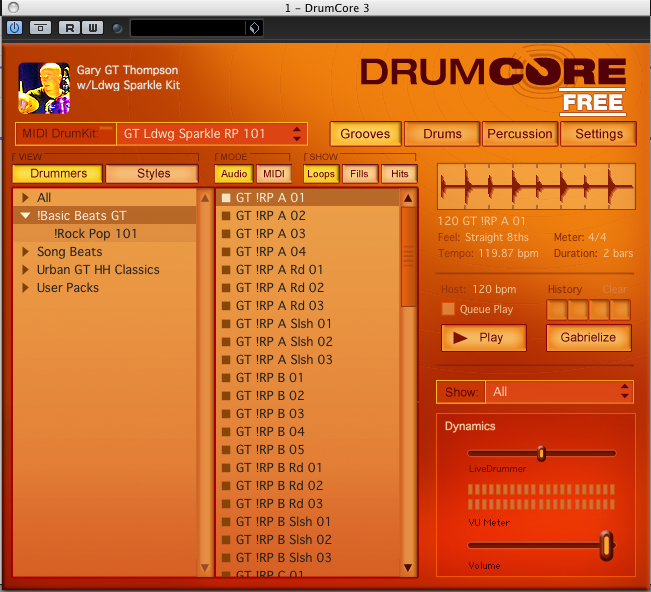
Task: Click the icon beside GT !RP A 02
Action: coord(226,215)
